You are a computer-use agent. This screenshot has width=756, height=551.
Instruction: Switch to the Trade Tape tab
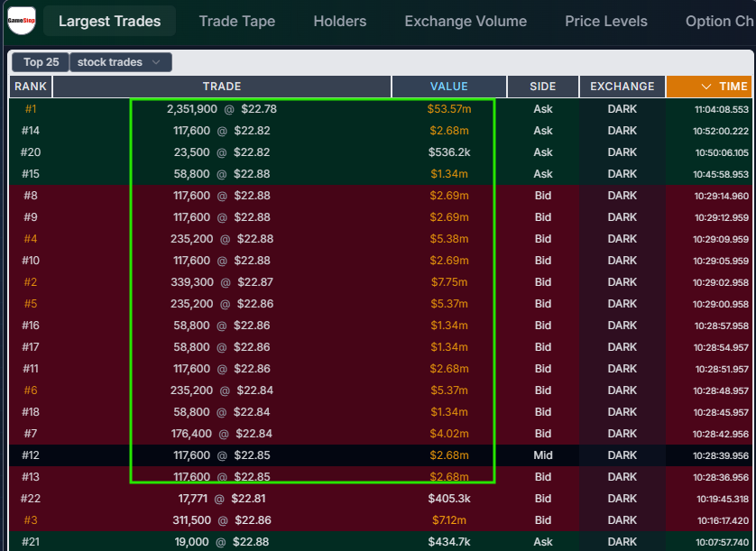[x=237, y=22]
